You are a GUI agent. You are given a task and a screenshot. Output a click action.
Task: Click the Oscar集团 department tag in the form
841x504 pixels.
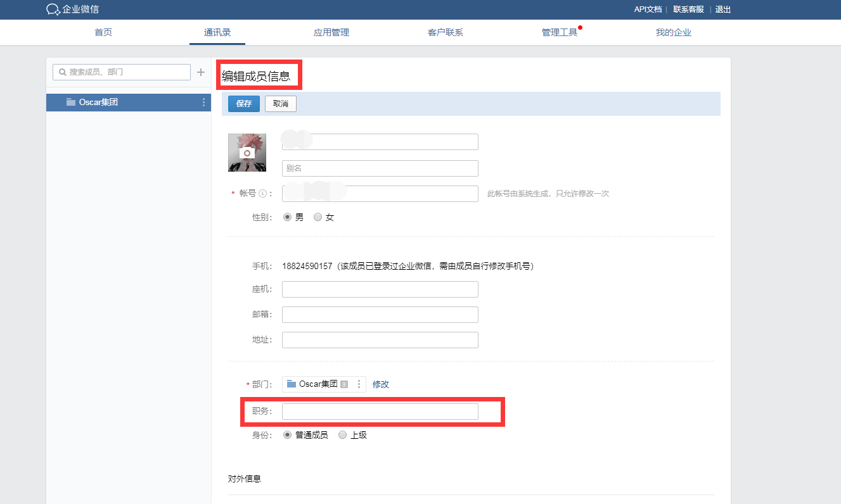click(324, 384)
